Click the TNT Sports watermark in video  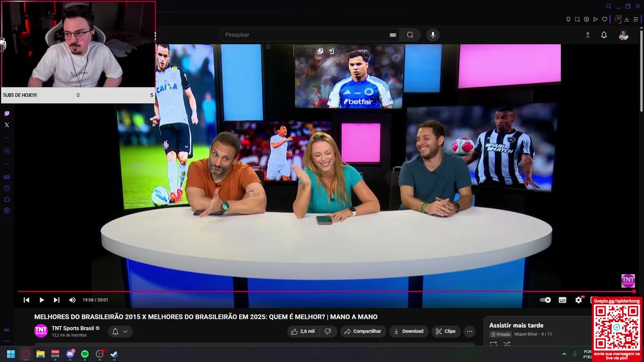point(628,281)
